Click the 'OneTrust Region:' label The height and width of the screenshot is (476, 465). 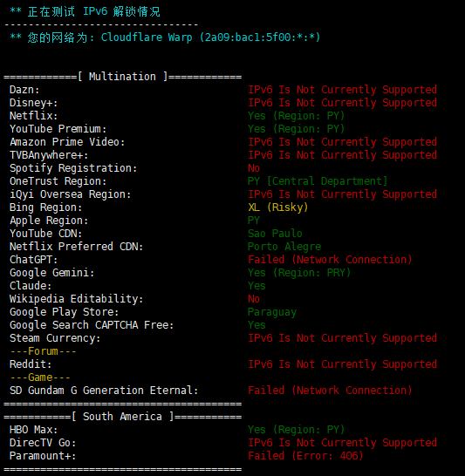58,181
